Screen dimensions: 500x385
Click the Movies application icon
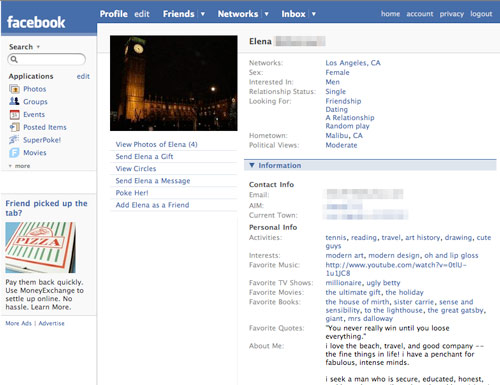pos(14,153)
